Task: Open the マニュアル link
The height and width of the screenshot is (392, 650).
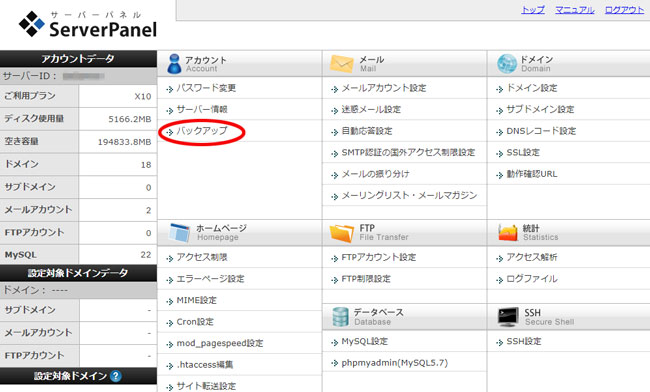Action: click(x=575, y=10)
